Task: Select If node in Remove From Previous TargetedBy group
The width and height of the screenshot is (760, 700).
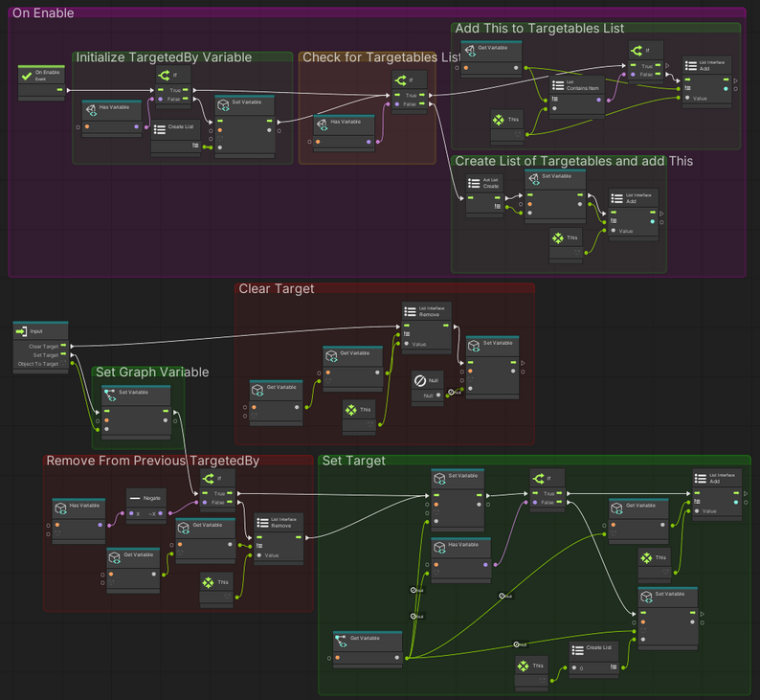Action: 217,491
